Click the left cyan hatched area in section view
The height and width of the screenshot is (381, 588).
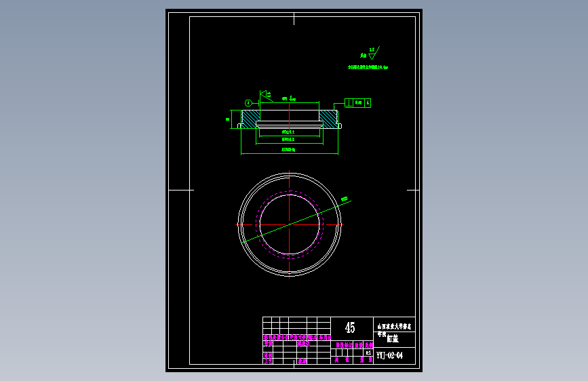point(251,119)
